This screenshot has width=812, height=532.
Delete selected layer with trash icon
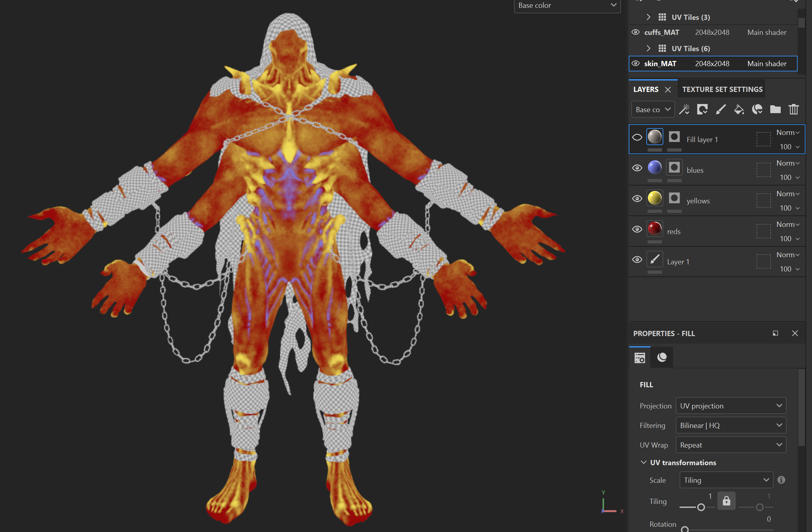(794, 110)
